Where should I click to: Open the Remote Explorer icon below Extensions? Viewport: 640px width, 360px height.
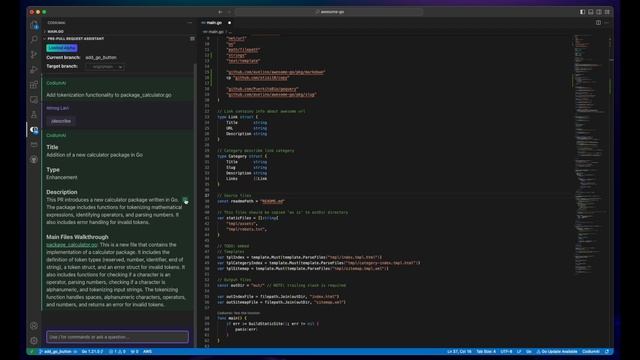(34, 100)
